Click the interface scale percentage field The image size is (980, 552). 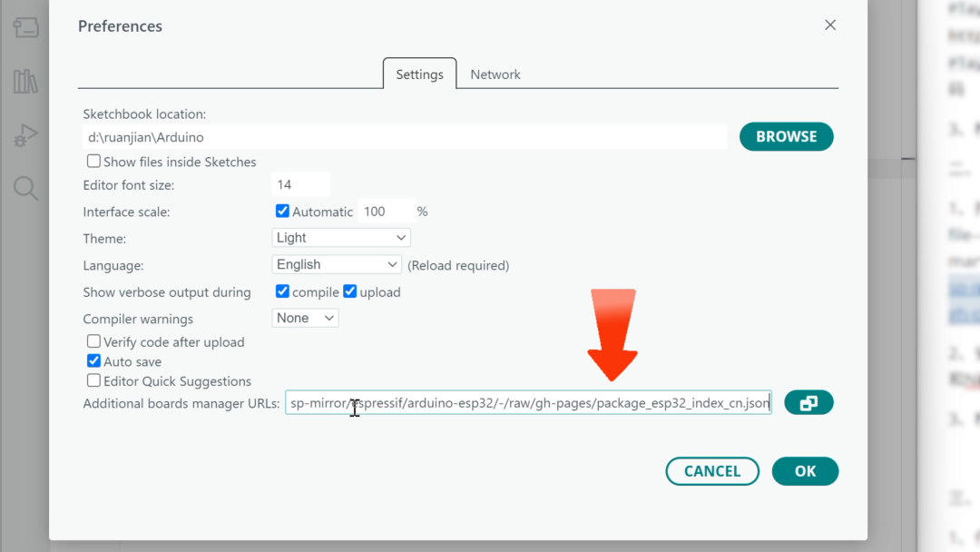(x=386, y=212)
